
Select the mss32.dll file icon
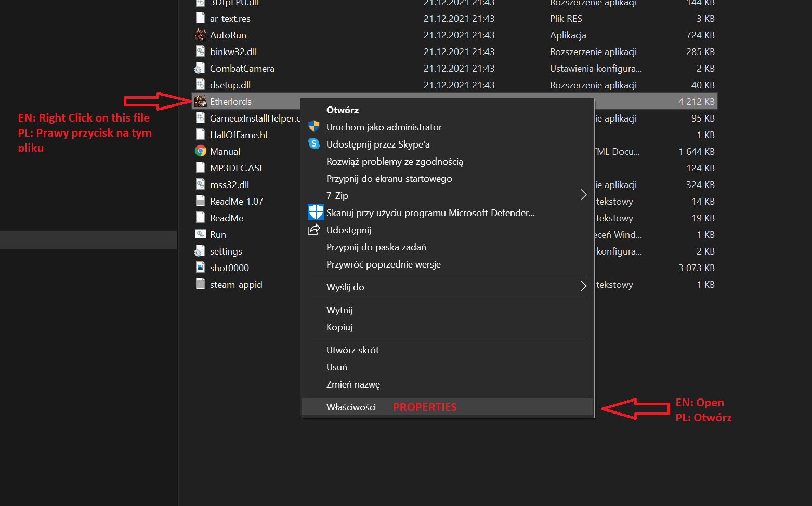200,184
